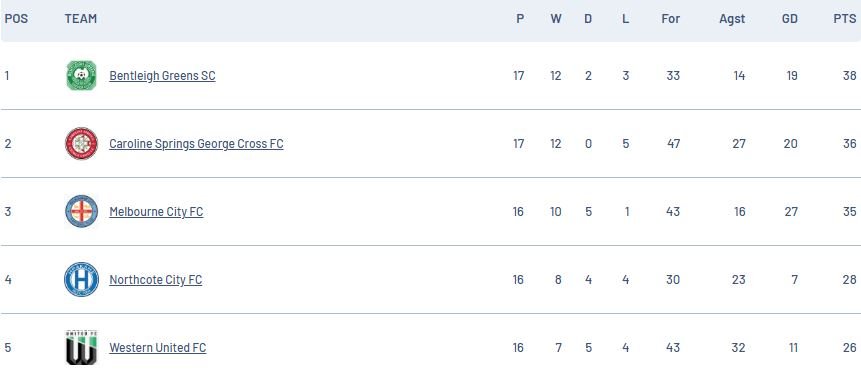Click Melbourne City goal difference 27
Image resolution: width=861 pixels, height=373 pixels.
tap(791, 212)
